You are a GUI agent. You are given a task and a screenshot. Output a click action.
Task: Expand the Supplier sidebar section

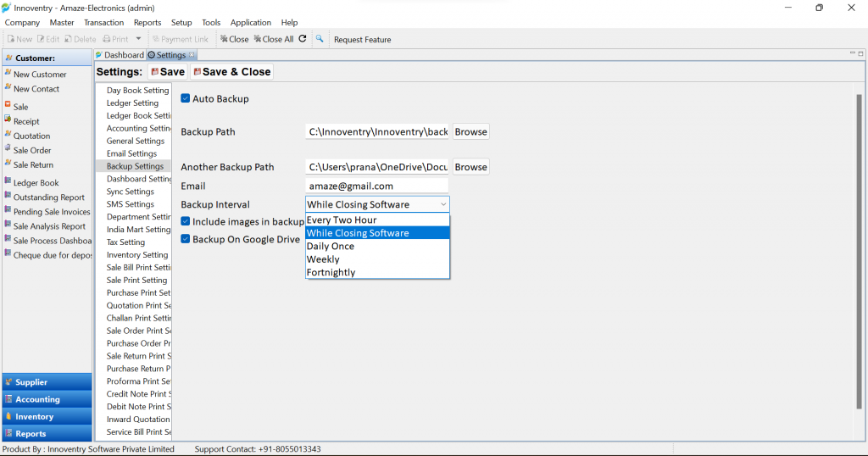[47, 382]
